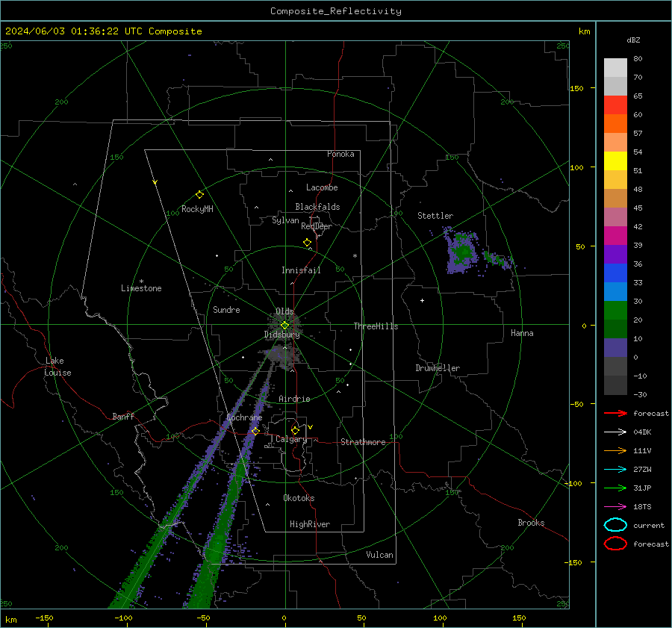The height and width of the screenshot is (628, 672).
Task: Click the 18TS legend label
Action: (x=642, y=507)
